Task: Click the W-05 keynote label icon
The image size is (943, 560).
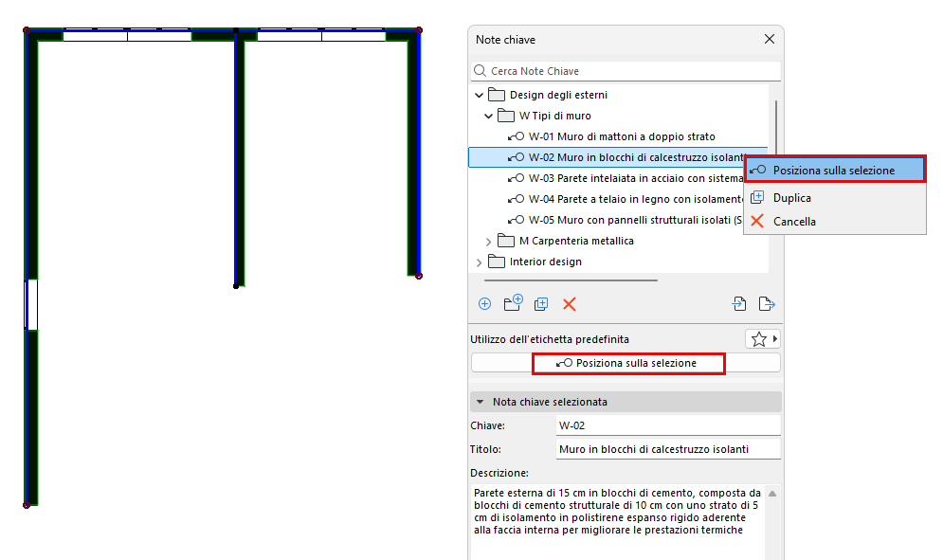Action: coord(516,220)
